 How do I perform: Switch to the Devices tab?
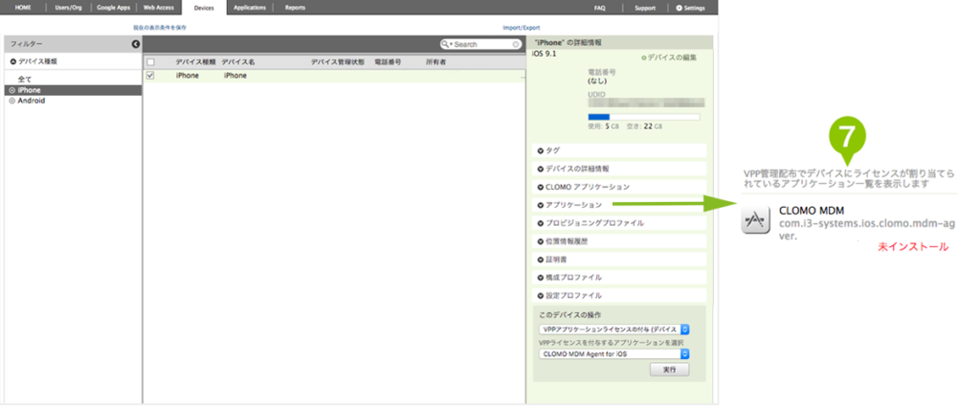pos(205,8)
